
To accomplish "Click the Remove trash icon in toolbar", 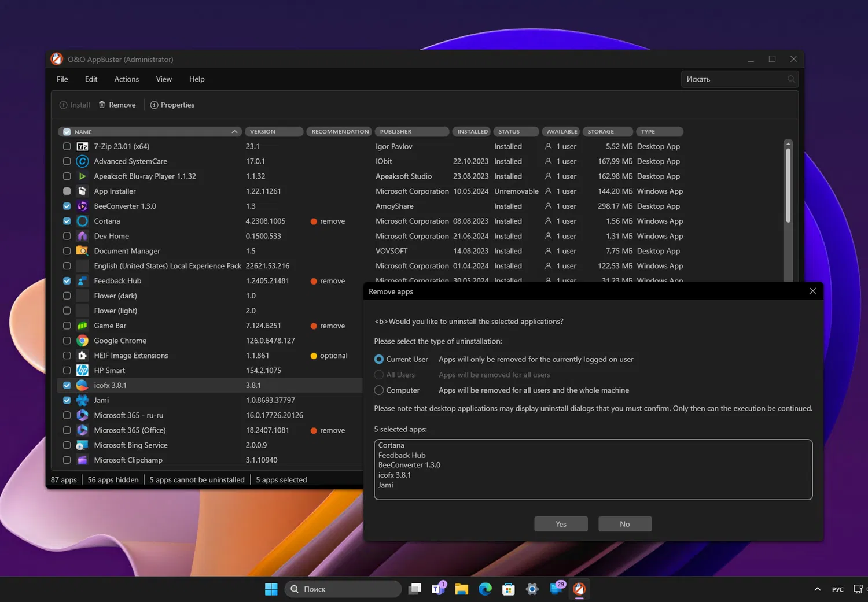I will 102,105.
